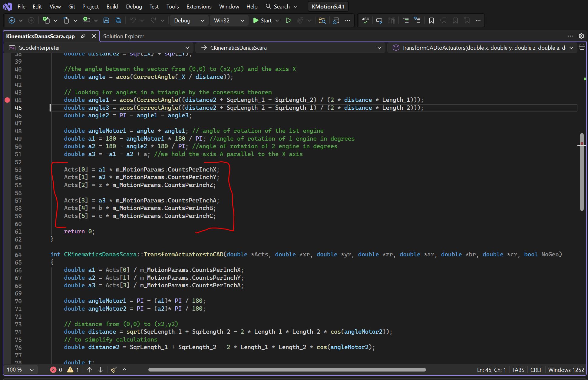Toggle a bookmark with the bookmark icon
Viewport: 588px width, 380px height.
click(x=431, y=20)
